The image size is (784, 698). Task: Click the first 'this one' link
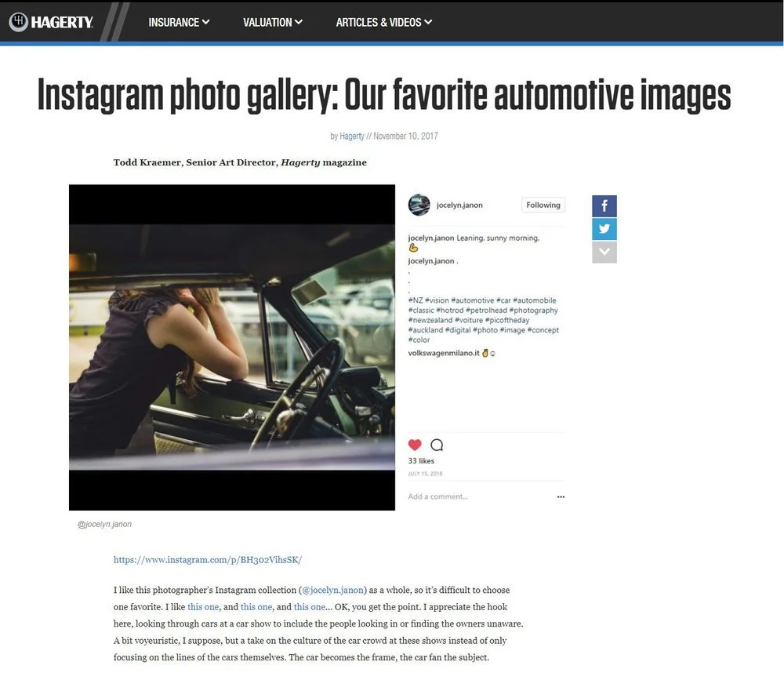[203, 607]
